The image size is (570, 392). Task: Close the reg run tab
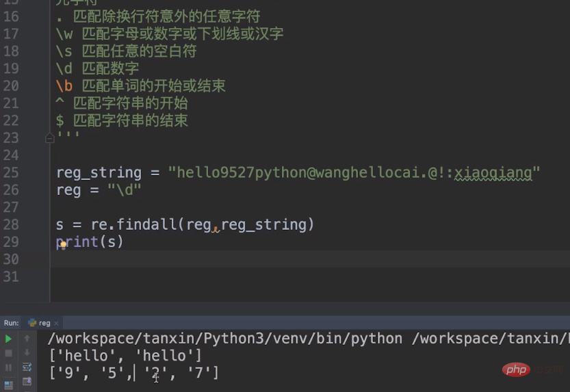[56, 323]
